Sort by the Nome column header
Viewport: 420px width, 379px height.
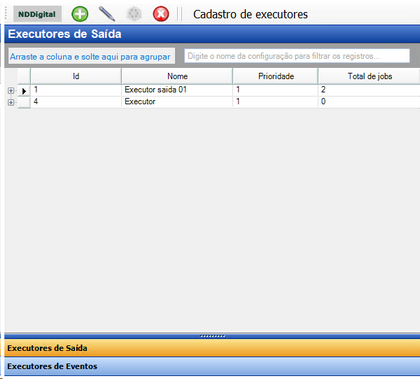pos(177,76)
